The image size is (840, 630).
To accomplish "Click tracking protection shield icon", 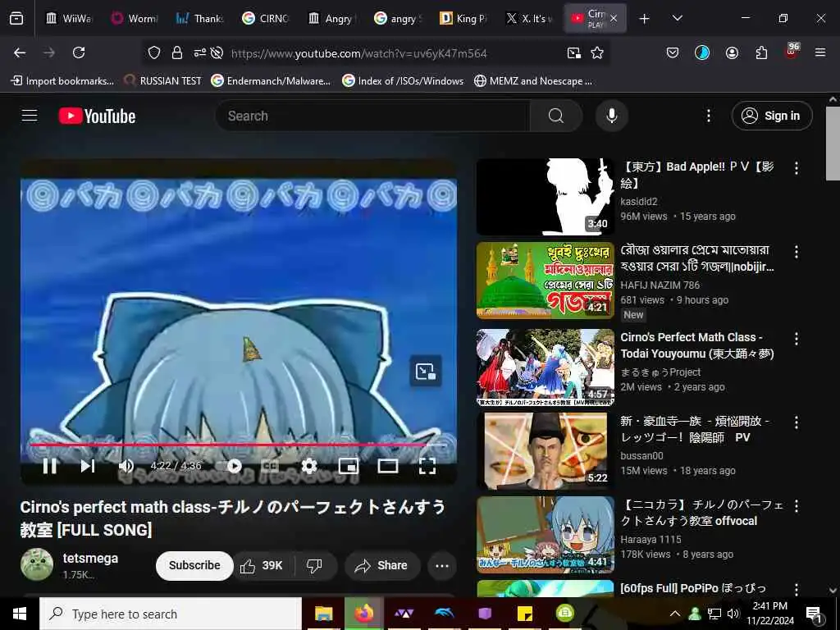I will 154,52.
